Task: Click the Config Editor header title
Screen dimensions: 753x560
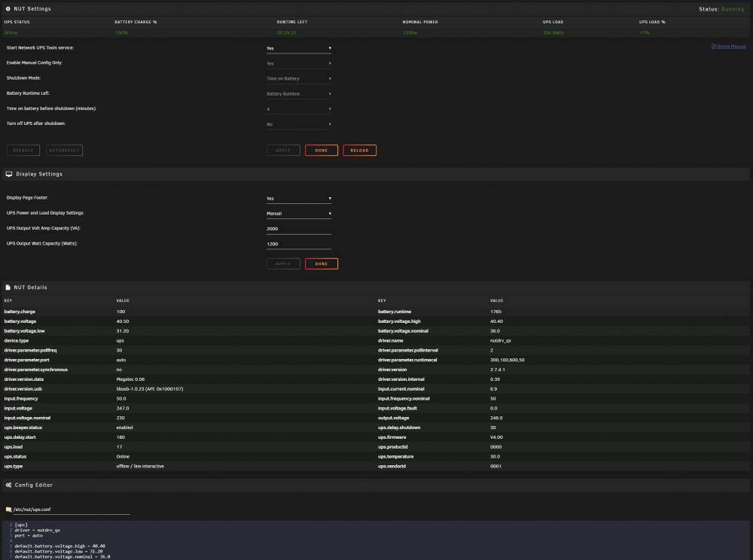Action: tap(34, 485)
